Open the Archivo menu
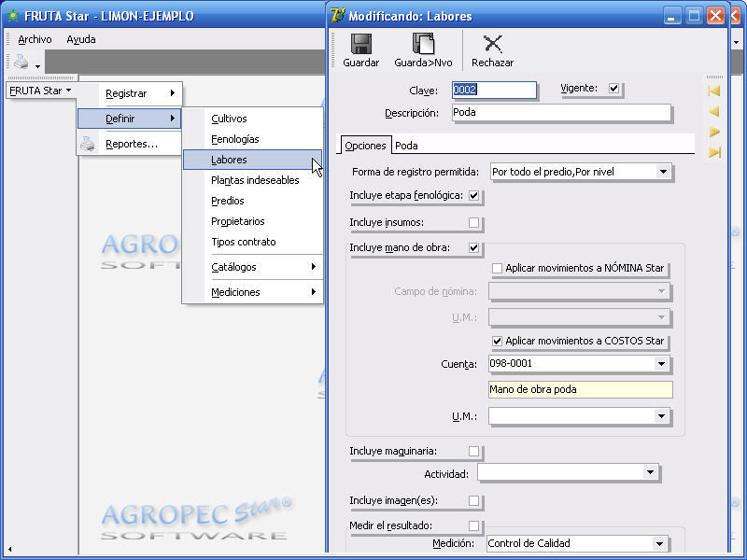The image size is (747, 560). pyautogui.click(x=35, y=39)
